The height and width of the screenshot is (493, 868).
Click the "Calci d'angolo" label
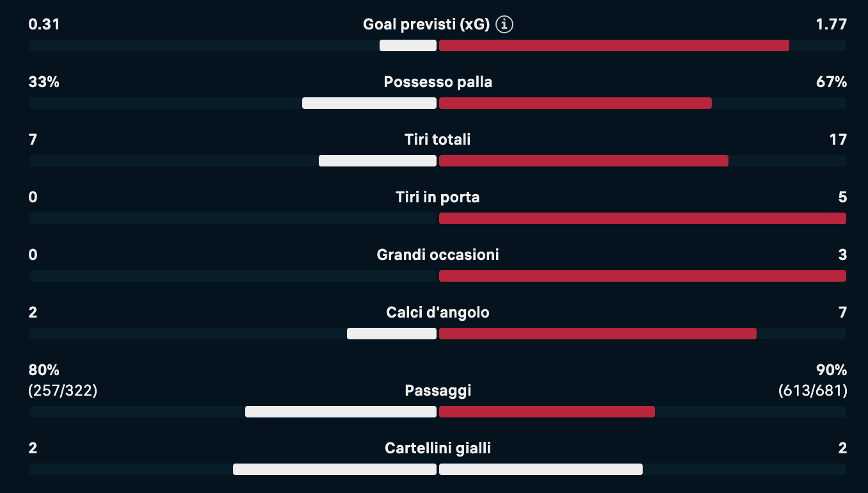[x=438, y=312]
